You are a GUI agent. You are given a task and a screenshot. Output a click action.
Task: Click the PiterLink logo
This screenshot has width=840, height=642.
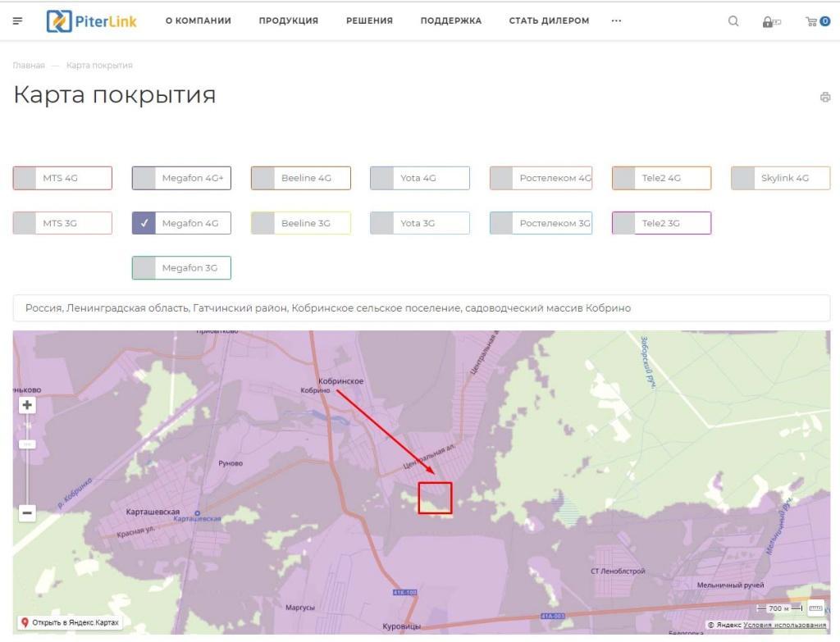(92, 21)
